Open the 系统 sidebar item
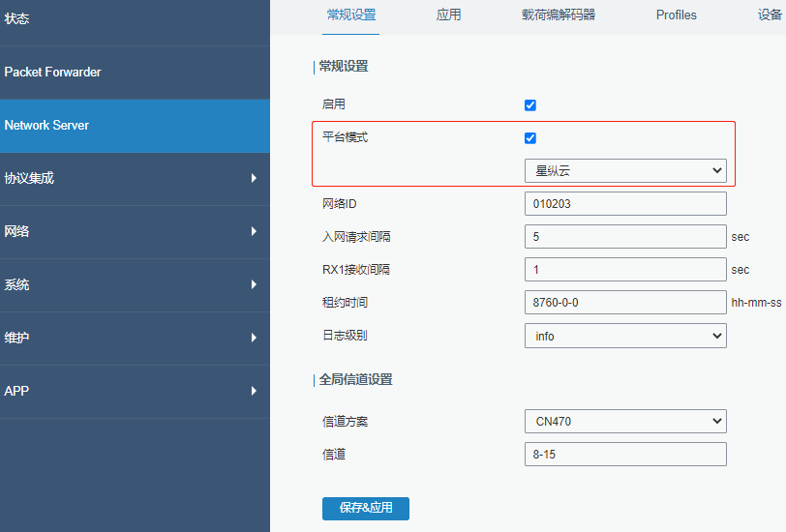This screenshot has height=532, width=786. click(x=135, y=285)
